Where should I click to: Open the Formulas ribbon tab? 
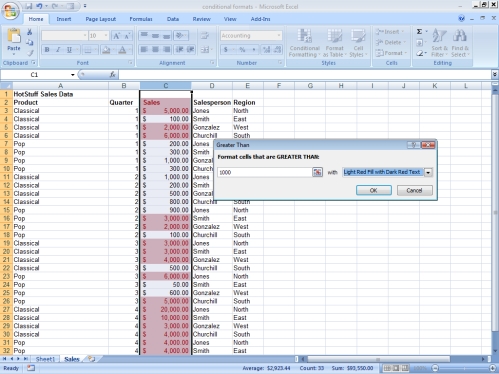click(141, 19)
